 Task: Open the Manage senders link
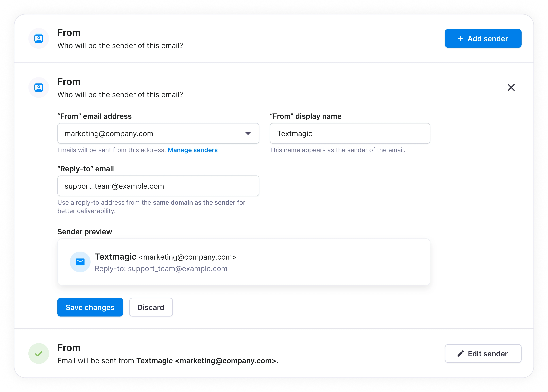point(193,150)
